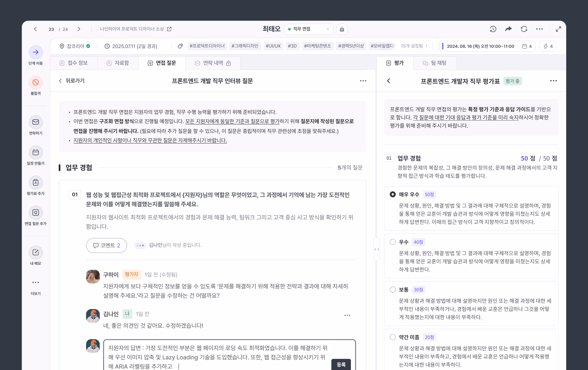Open the 직무 면접 status dropdown
This screenshot has width=588, height=370.
[x=308, y=29]
